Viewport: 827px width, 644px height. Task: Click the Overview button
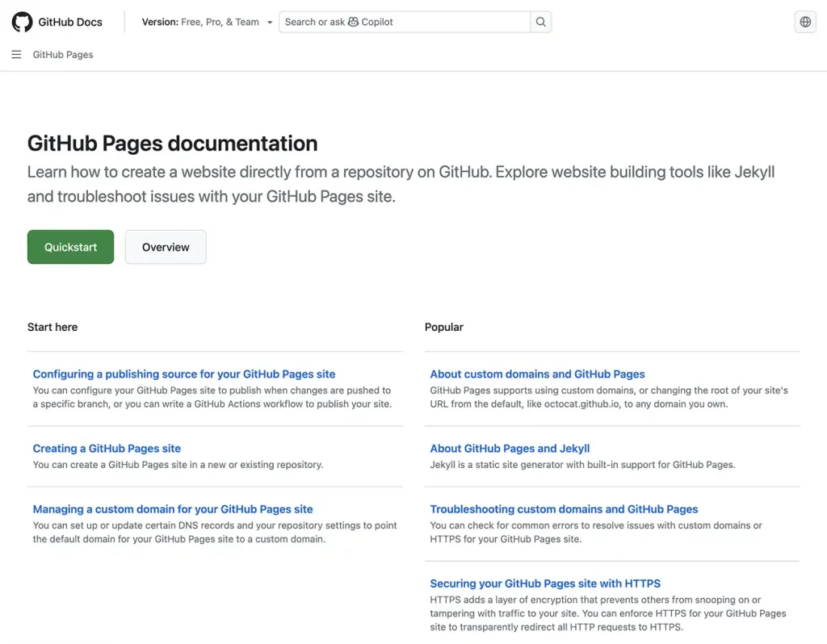coord(165,247)
